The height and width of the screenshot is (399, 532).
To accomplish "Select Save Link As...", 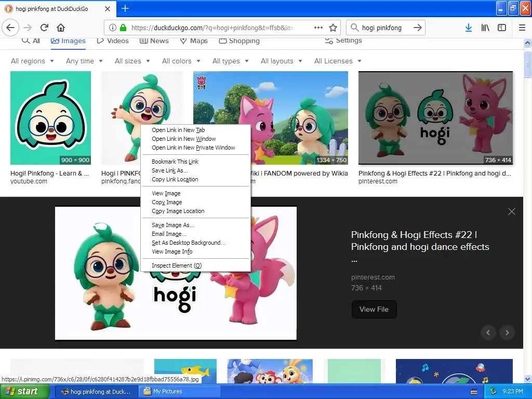I will pyautogui.click(x=196, y=170).
